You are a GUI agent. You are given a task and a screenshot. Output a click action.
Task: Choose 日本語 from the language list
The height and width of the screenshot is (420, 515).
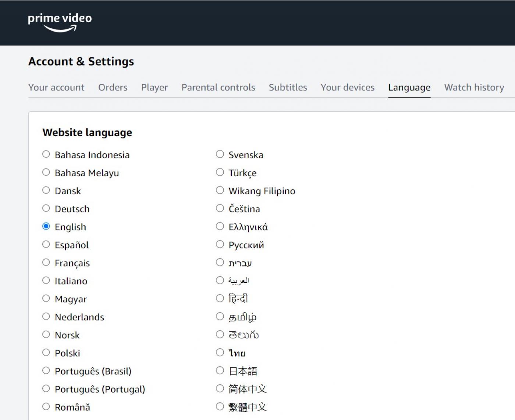[x=220, y=370]
